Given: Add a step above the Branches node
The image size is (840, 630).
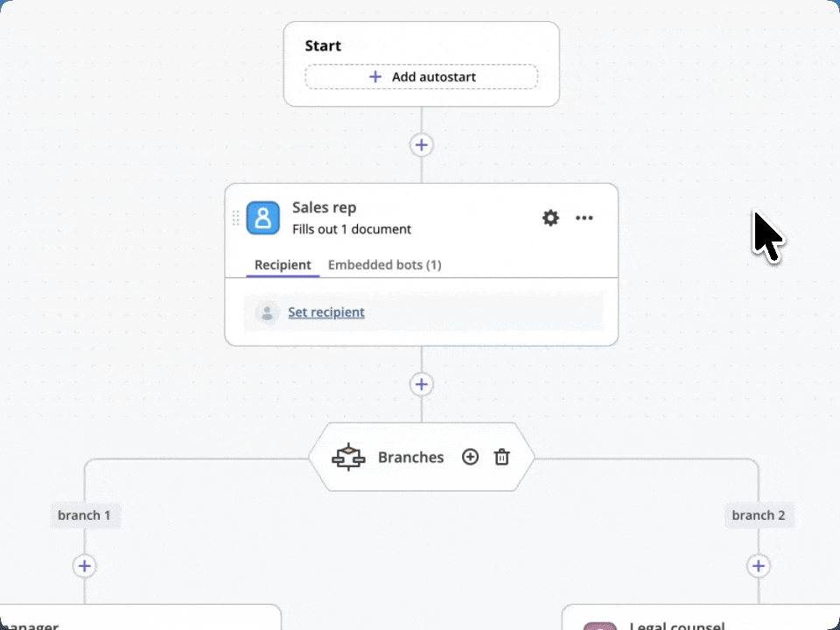Looking at the screenshot, I should [x=422, y=384].
